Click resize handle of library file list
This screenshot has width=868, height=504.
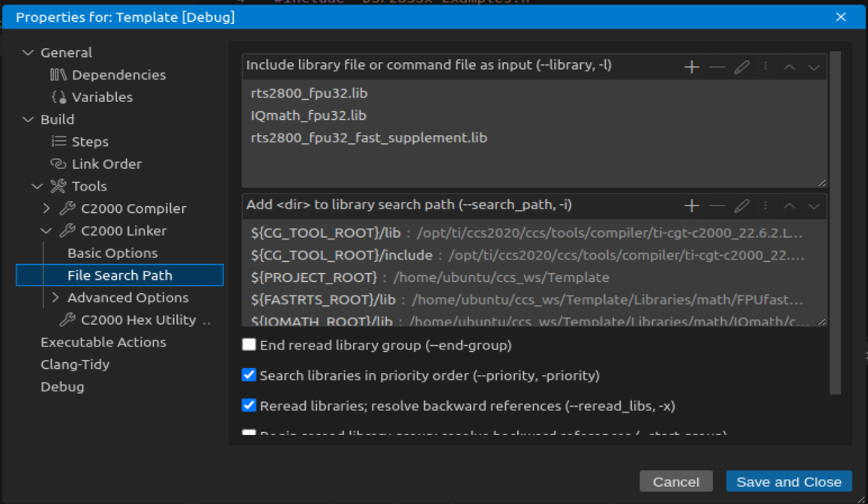point(822,183)
